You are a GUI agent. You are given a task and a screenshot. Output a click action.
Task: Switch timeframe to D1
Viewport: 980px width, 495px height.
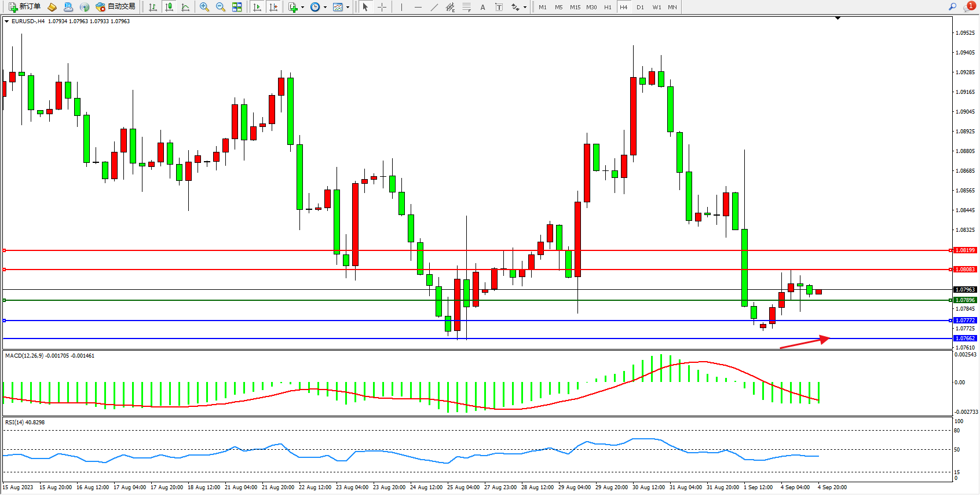640,7
